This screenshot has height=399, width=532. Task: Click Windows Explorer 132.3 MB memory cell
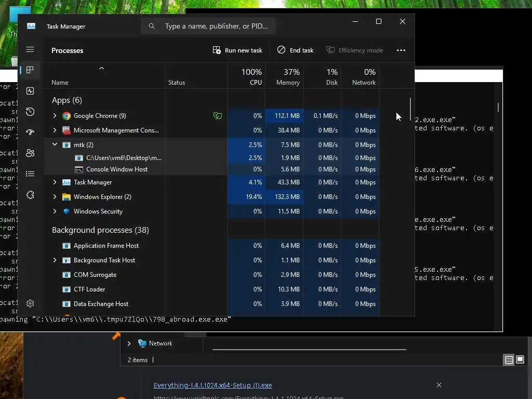[x=284, y=197]
